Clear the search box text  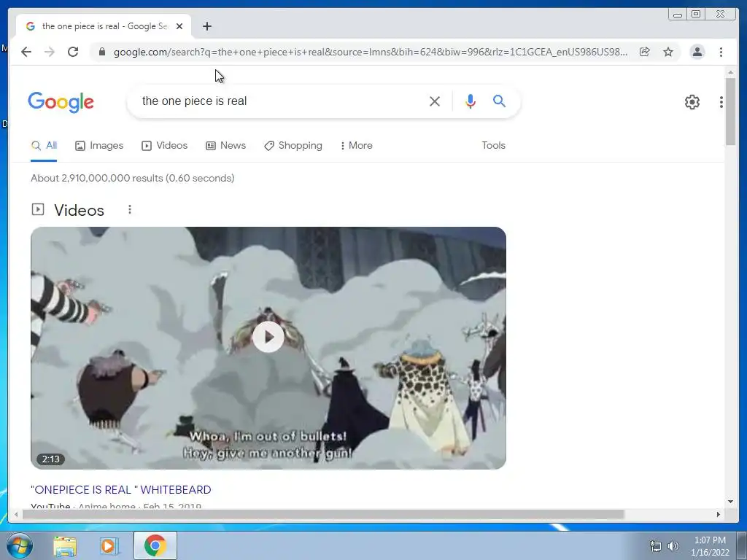435,101
